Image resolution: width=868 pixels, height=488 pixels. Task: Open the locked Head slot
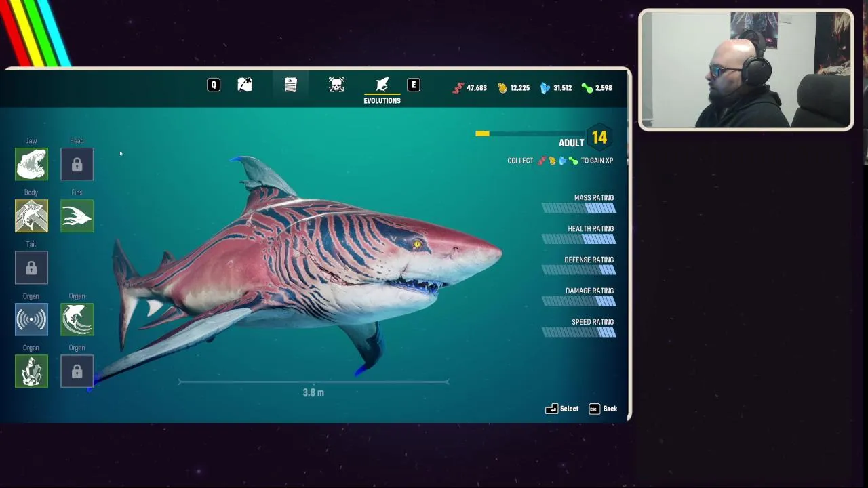77,165
